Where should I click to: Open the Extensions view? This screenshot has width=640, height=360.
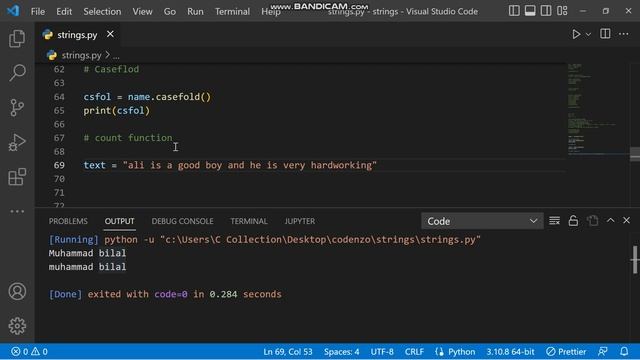[x=17, y=177]
